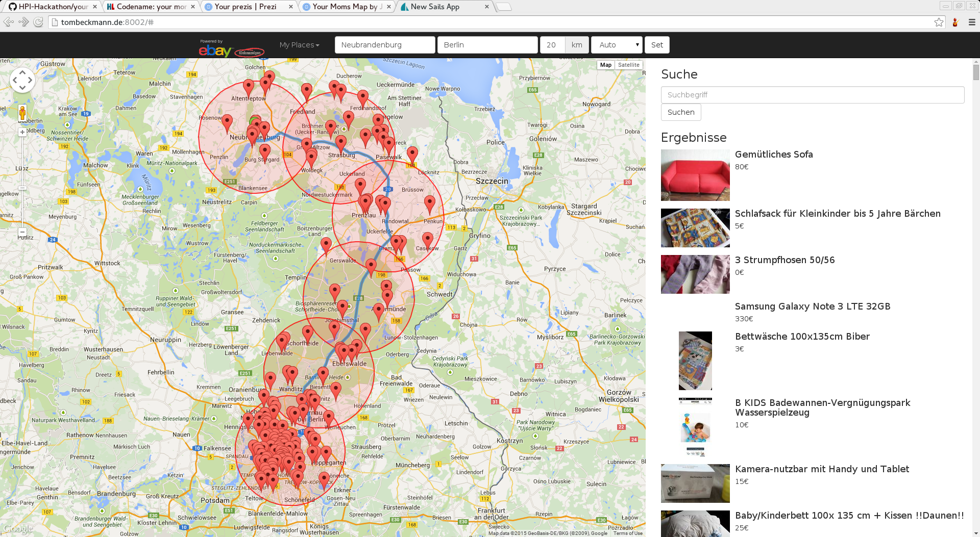The image size is (980, 537).
Task: Open the Schlafsack für Kleinkinder listing
Action: (x=838, y=214)
